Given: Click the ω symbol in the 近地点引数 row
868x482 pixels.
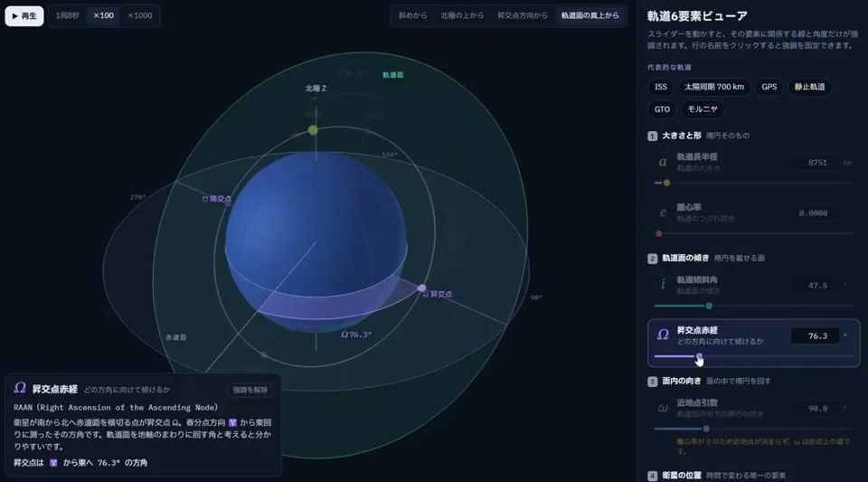Looking at the screenshot, I should (x=663, y=409).
